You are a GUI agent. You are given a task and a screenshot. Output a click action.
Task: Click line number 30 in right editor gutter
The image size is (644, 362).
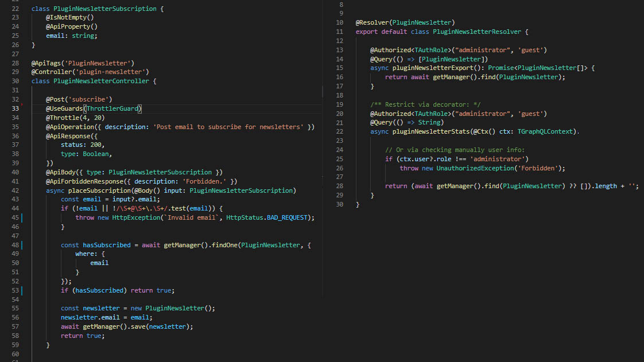click(x=339, y=204)
